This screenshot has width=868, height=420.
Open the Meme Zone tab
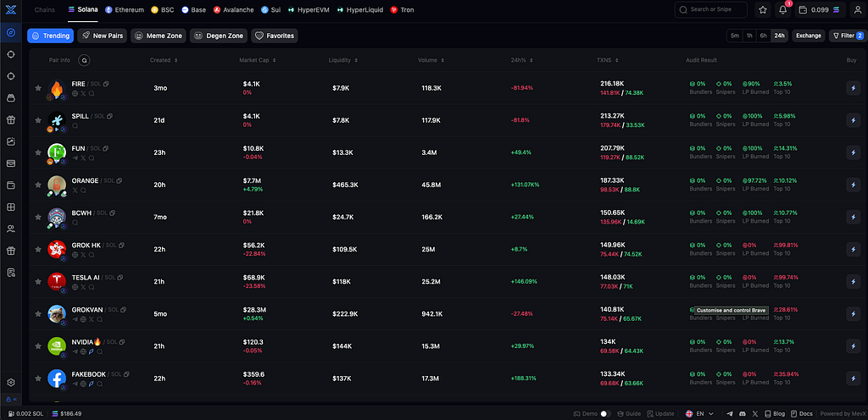click(159, 36)
